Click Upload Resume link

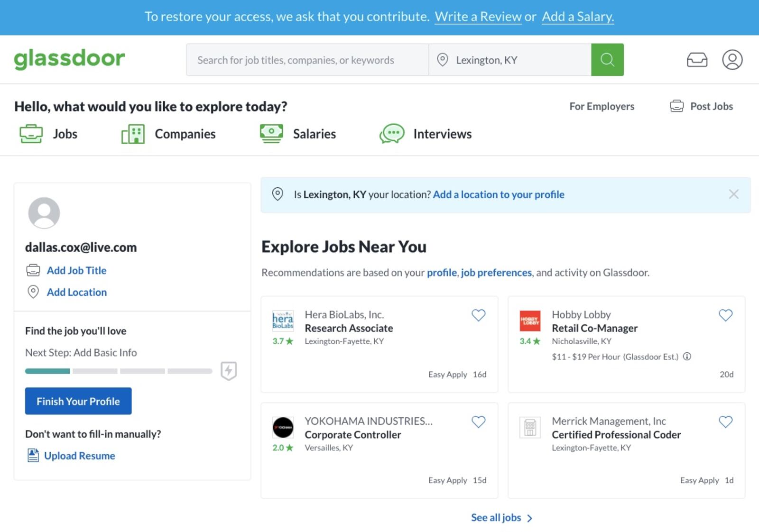[x=79, y=456]
